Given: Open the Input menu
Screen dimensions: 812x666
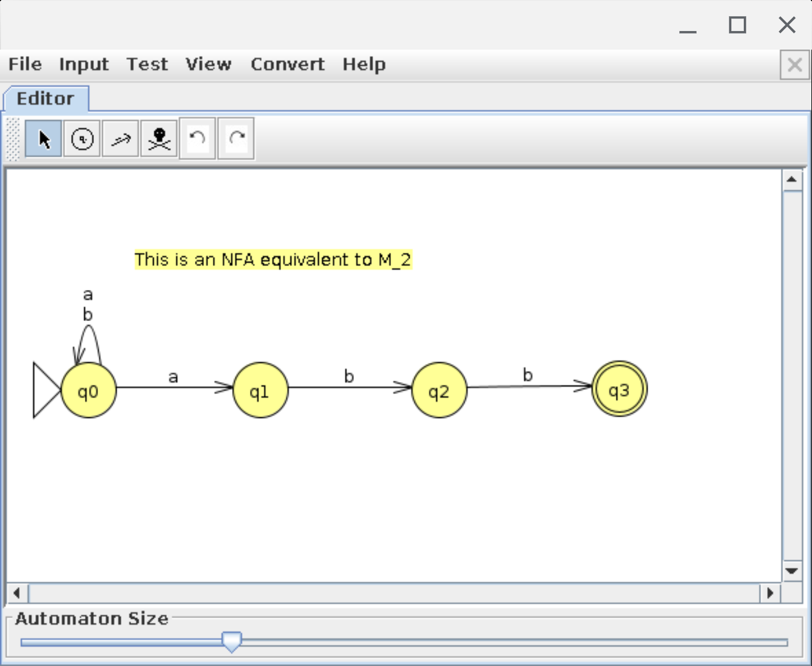Looking at the screenshot, I should pos(84,65).
